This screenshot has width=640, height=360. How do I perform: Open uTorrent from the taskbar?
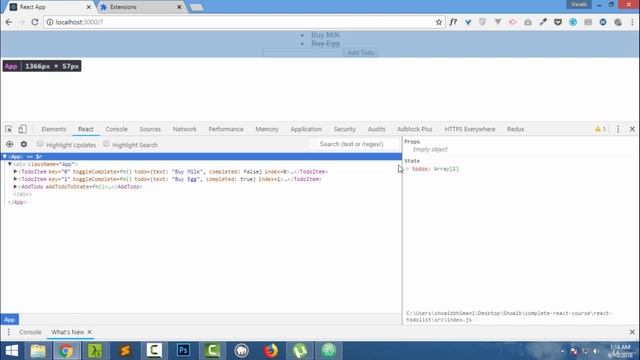point(300,351)
